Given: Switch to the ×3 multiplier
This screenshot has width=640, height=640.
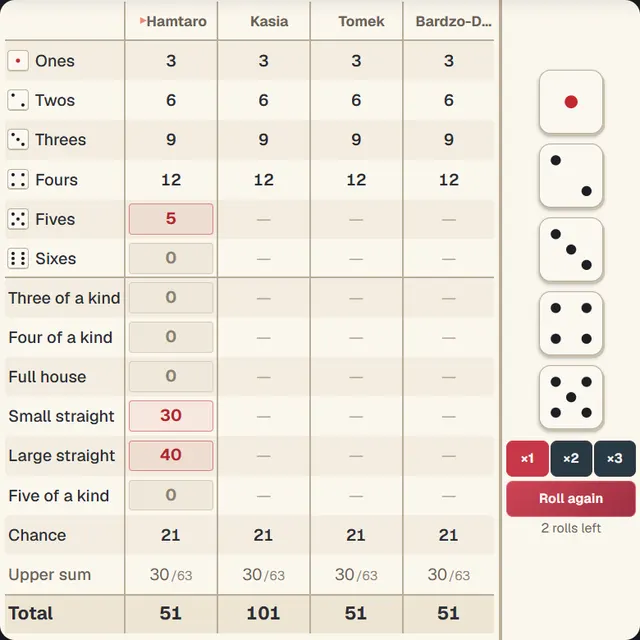Looking at the screenshot, I should (615, 458).
